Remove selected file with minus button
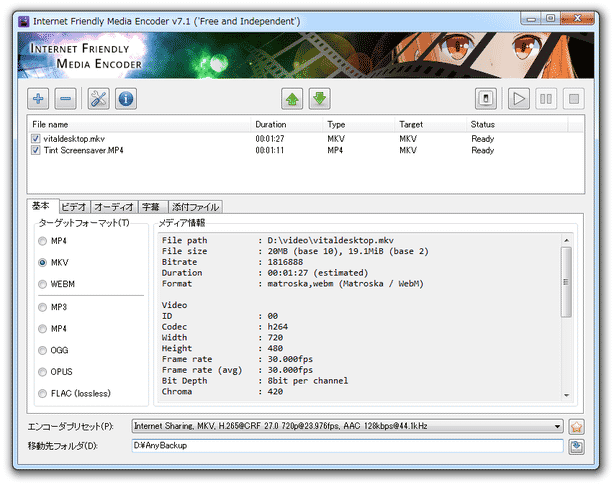614x485 pixels. click(65, 99)
